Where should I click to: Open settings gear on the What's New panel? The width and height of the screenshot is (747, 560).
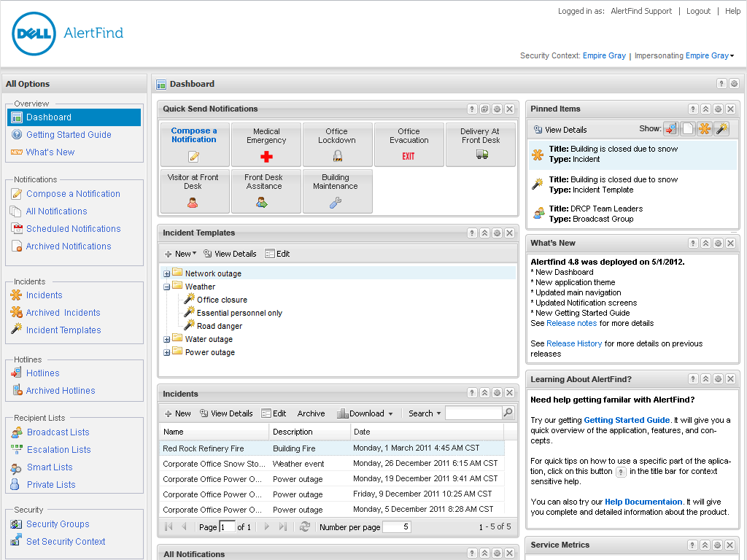(x=719, y=244)
